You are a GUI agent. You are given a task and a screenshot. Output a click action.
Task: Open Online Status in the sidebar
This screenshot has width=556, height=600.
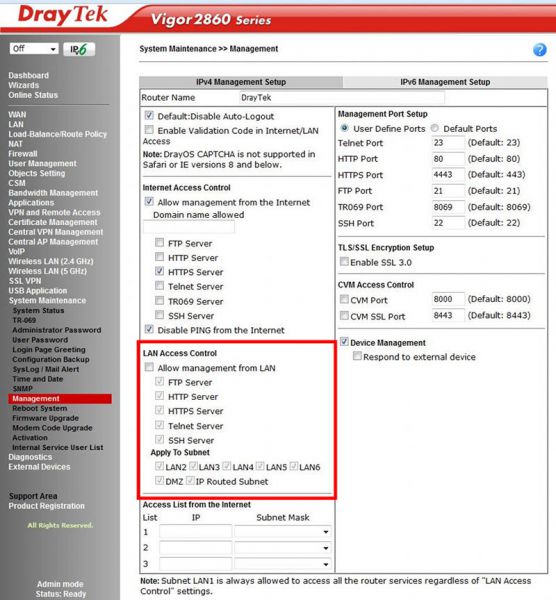[33, 95]
